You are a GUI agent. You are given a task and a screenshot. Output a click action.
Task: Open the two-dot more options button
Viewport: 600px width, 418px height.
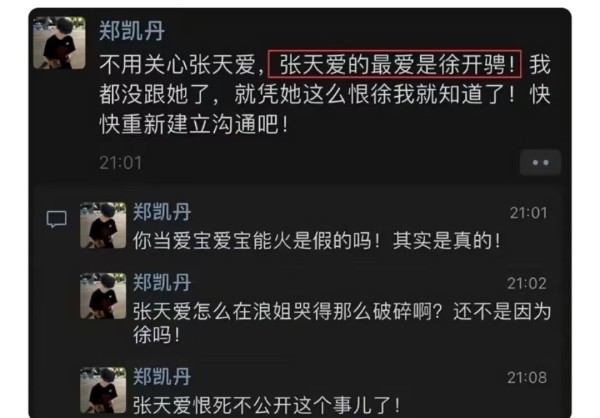(540, 163)
